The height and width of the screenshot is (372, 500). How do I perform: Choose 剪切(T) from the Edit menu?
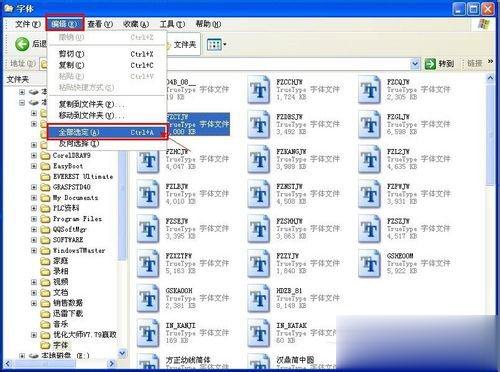tap(107, 54)
